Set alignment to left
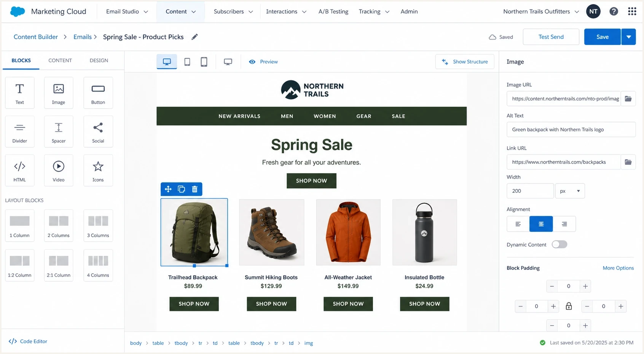This screenshot has width=644, height=354. pos(518,224)
